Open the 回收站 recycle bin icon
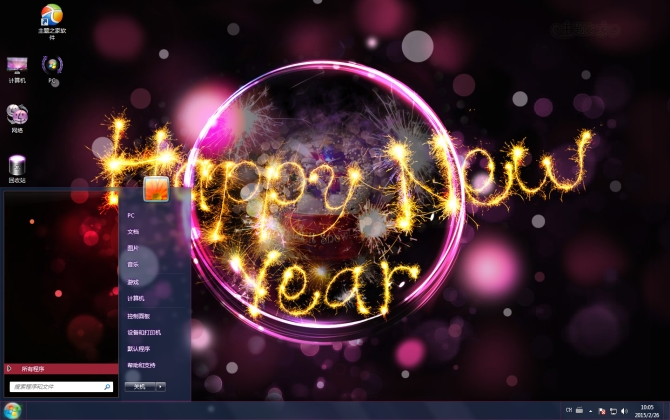 click(17, 166)
